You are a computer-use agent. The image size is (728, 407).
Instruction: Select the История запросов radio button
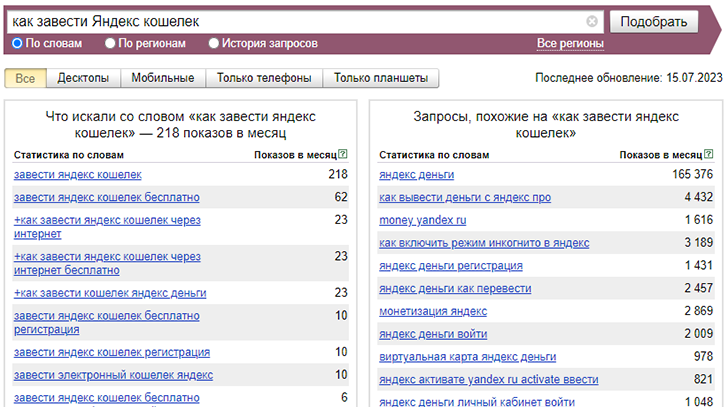point(214,43)
